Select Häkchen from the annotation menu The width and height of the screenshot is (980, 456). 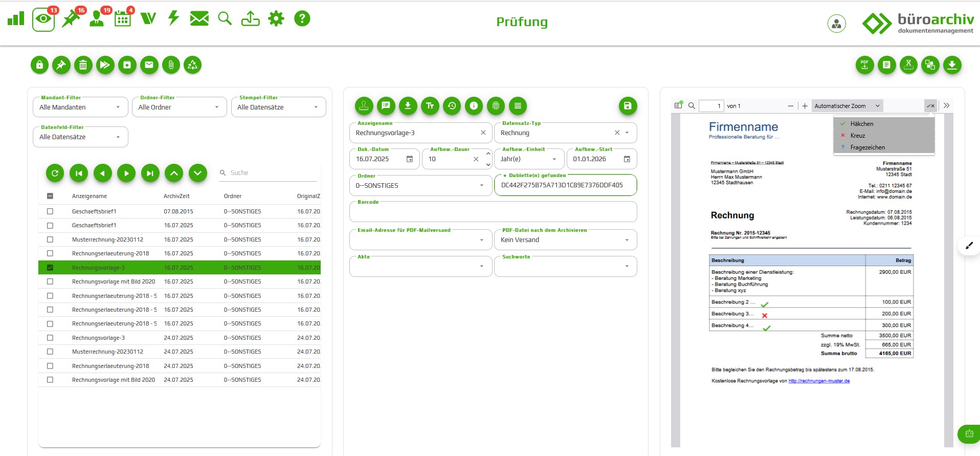tap(862, 124)
